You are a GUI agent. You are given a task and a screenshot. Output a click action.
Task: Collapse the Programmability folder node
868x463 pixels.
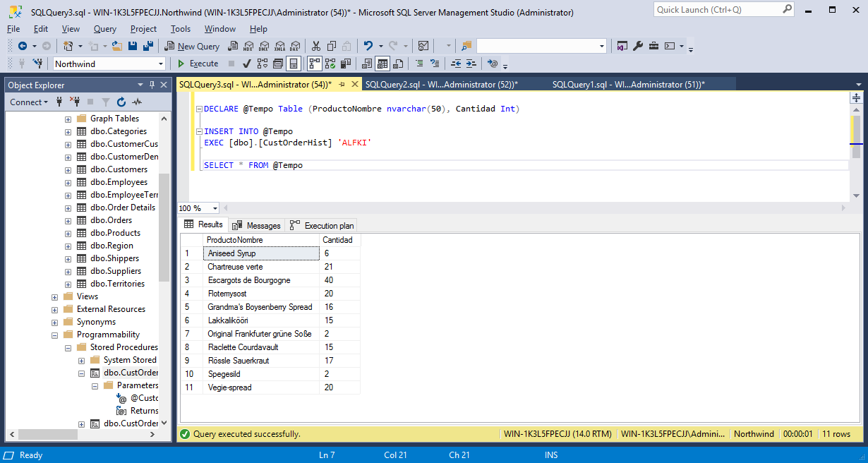coord(54,335)
